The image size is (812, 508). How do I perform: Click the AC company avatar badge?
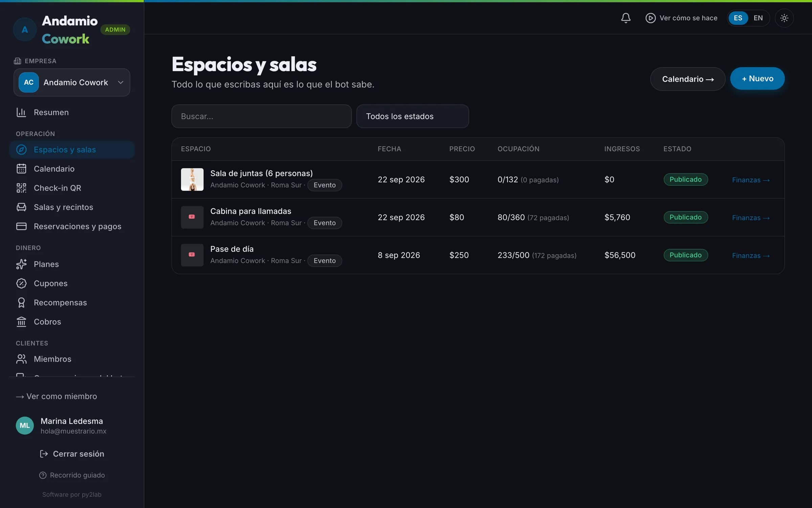[28, 82]
